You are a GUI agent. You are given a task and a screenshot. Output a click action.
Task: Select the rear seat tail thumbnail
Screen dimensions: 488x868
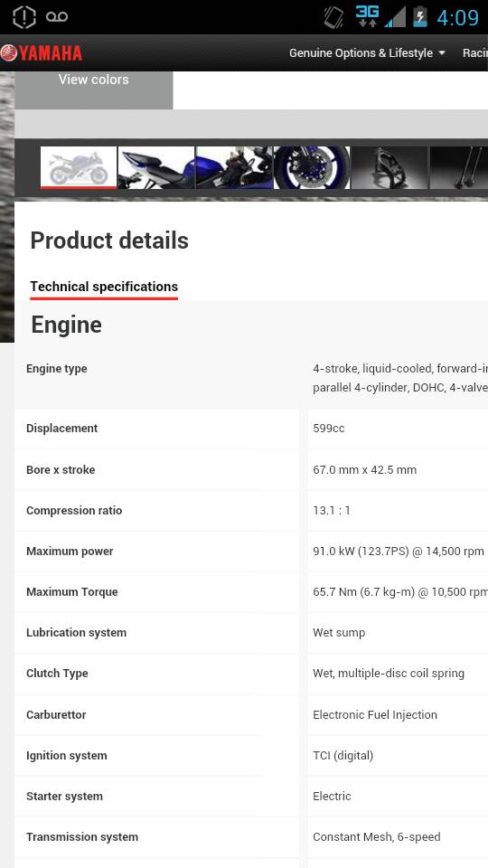coord(156,167)
